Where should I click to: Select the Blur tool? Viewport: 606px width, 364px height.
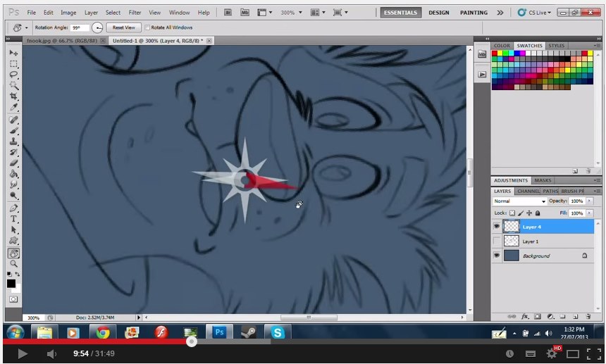[13, 184]
